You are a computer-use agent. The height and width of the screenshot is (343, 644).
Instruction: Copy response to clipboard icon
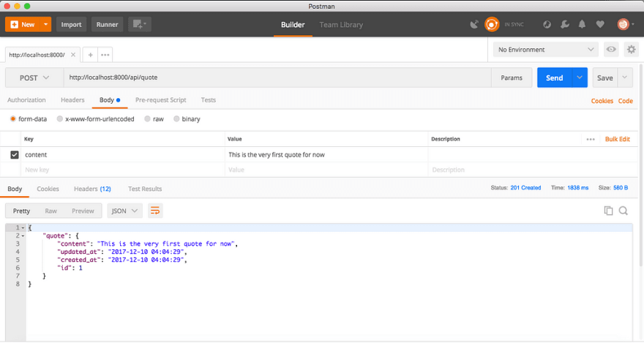[608, 211]
